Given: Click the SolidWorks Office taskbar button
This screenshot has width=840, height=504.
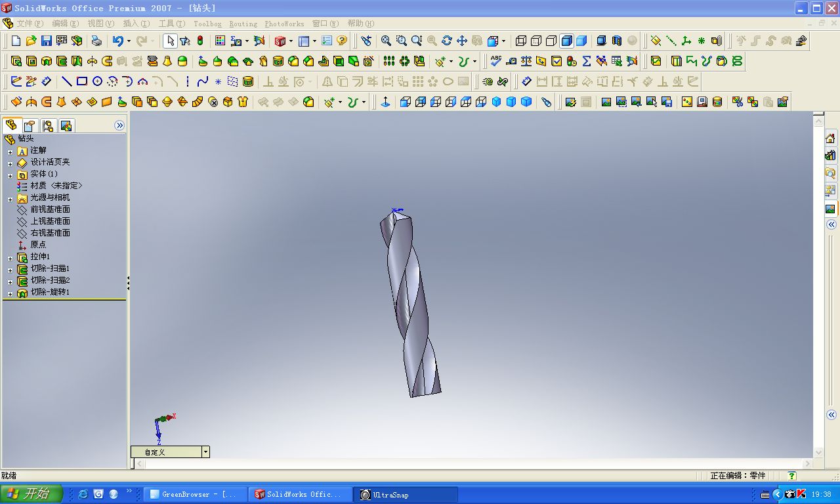Looking at the screenshot, I should pos(301,494).
